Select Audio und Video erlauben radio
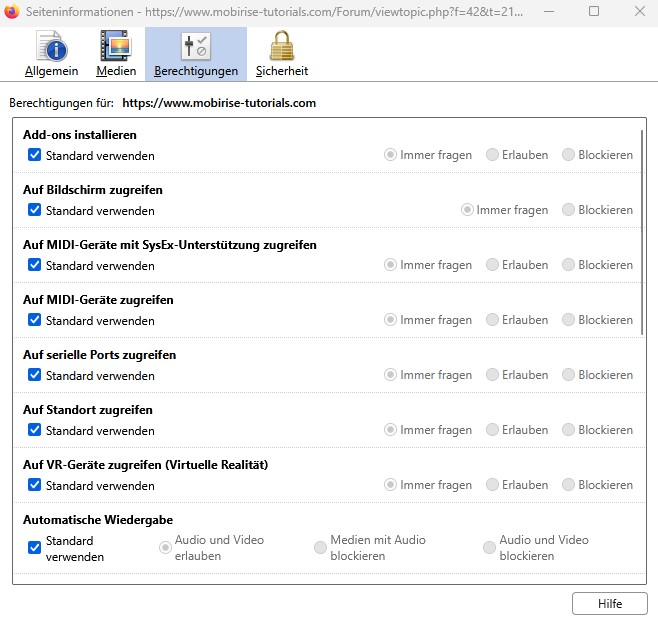The height and width of the screenshot is (622, 658). pos(165,547)
